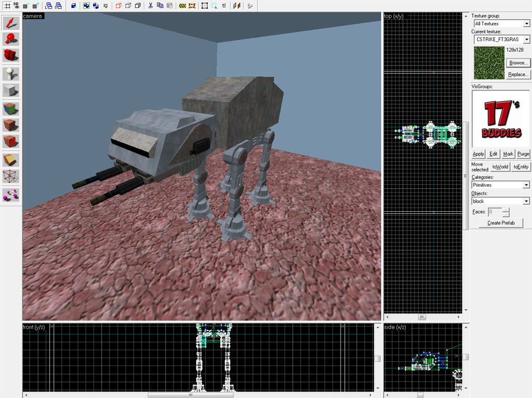532x398 pixels.
Task: Click the VisGroups Purge button
Action: [523, 154]
